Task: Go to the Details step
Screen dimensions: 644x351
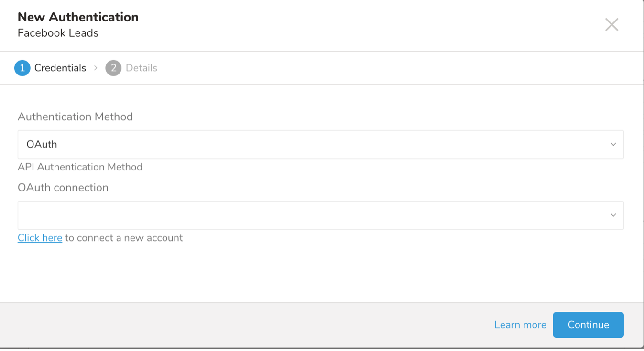Action: pyautogui.click(x=142, y=68)
